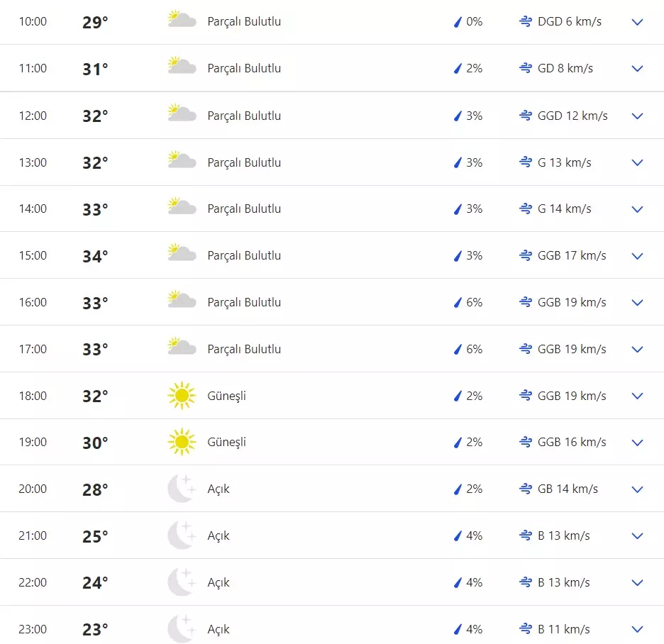664x644 pixels.
Task: Expand the 19:00 forecast chevron
Action: (637, 443)
